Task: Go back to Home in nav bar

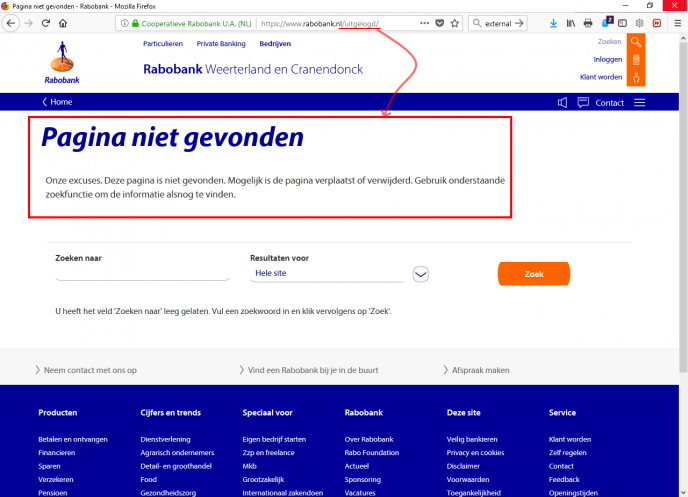Action: coord(57,102)
